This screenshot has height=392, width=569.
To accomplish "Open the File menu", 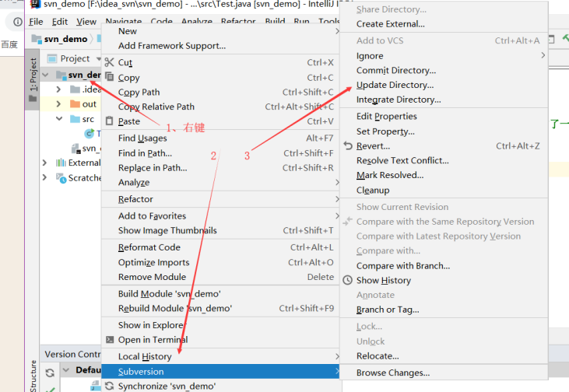I will [36, 22].
